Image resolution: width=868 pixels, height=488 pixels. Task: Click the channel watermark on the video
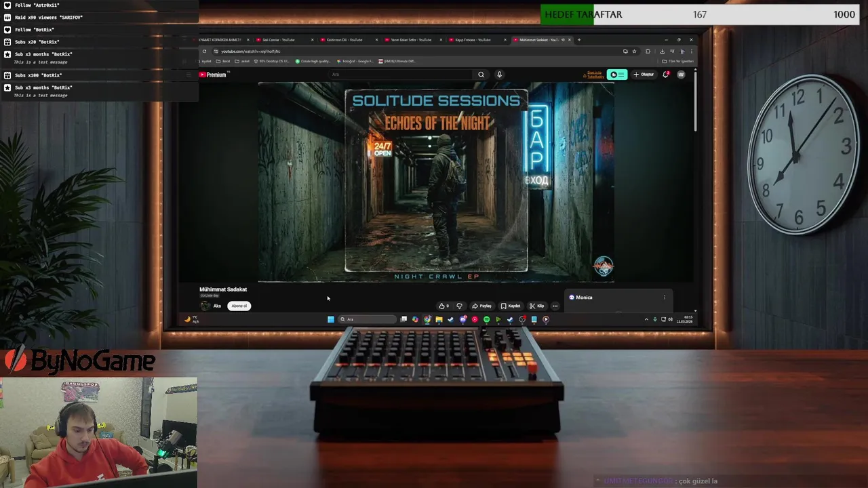(604, 266)
